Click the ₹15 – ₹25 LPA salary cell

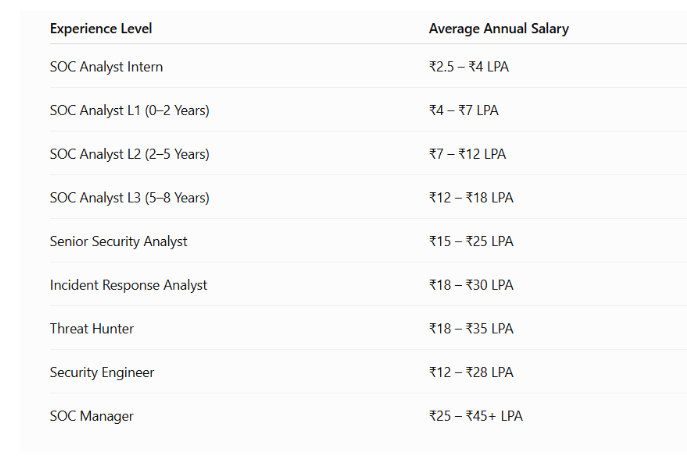tap(471, 241)
